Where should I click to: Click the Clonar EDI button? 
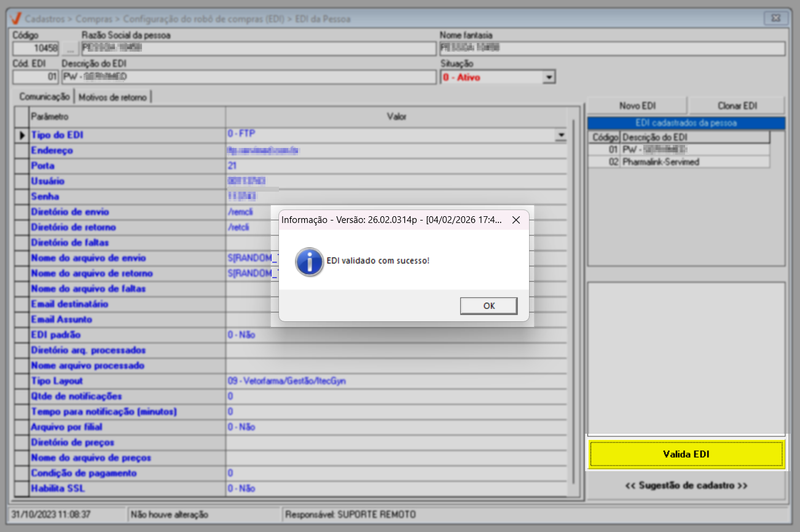tap(736, 106)
